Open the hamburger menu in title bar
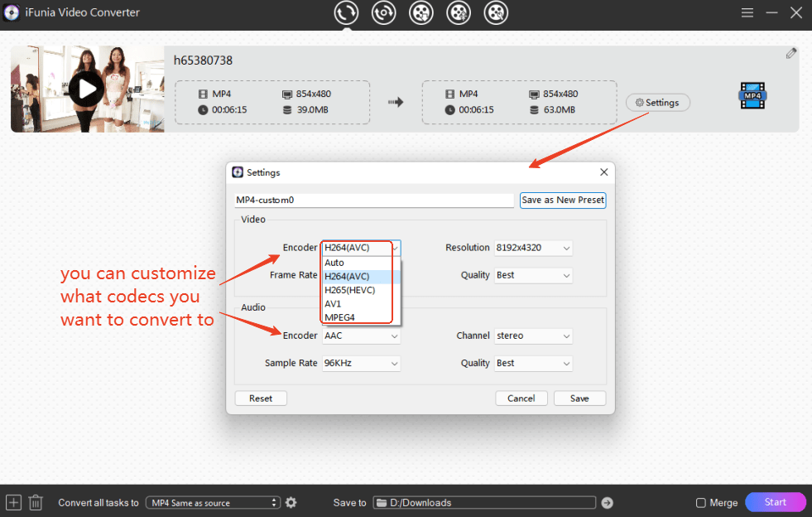This screenshot has width=812, height=517. click(x=747, y=12)
